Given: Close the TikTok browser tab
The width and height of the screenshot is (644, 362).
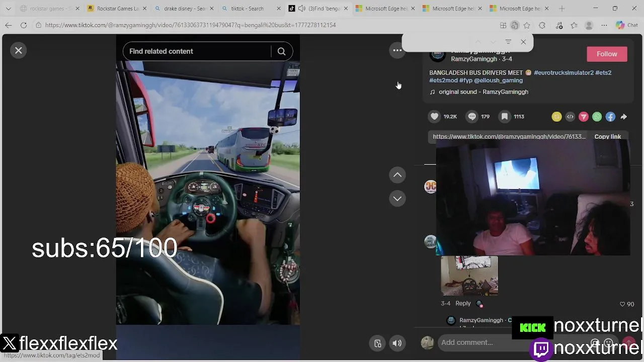Looking at the screenshot, I should click(x=346, y=9).
